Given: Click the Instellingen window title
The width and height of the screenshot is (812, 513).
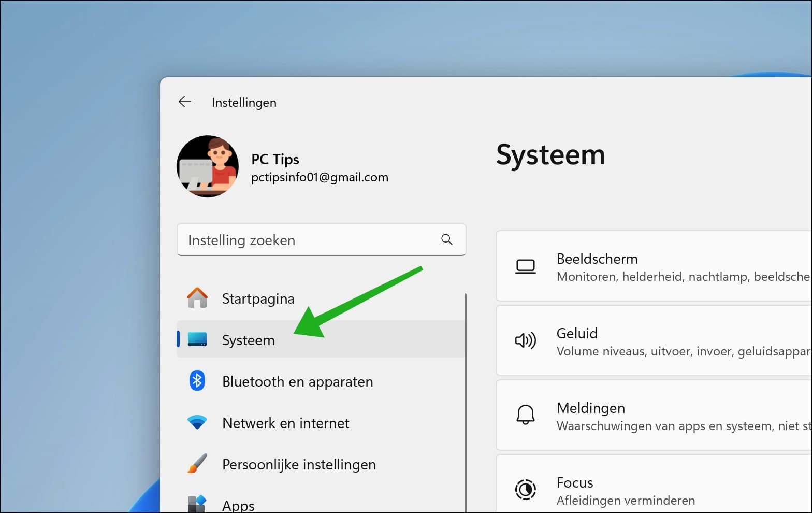Looking at the screenshot, I should coord(244,103).
